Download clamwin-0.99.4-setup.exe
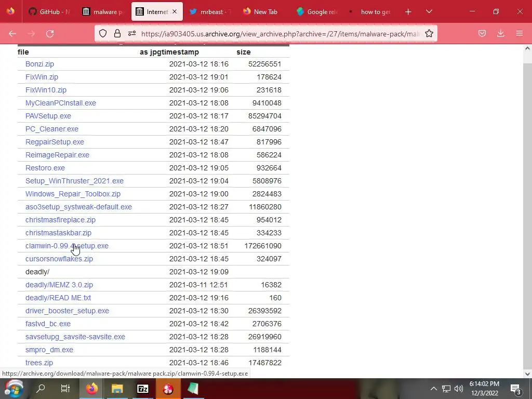The image size is (532, 399). (x=67, y=246)
